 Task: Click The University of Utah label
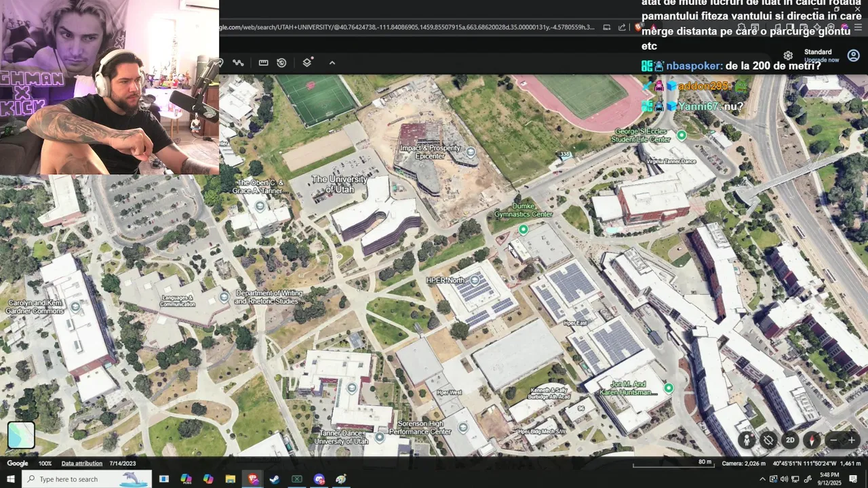coord(339,184)
